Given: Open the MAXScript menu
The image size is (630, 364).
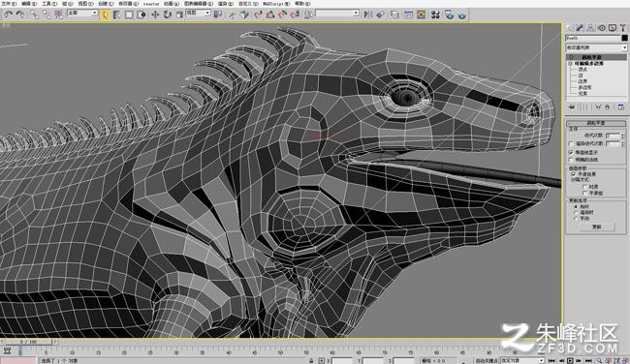Looking at the screenshot, I should (276, 4).
